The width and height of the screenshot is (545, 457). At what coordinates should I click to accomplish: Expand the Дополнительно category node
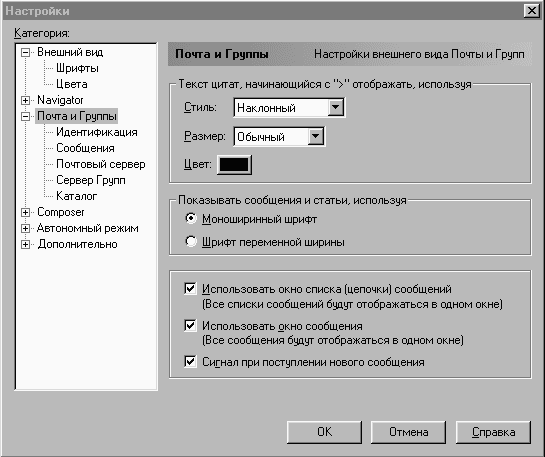pos(25,244)
